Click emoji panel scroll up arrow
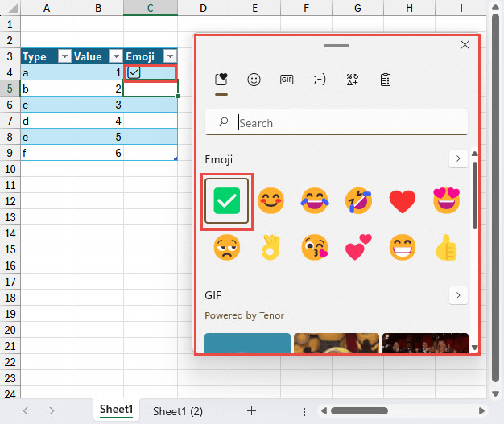 coord(475,154)
